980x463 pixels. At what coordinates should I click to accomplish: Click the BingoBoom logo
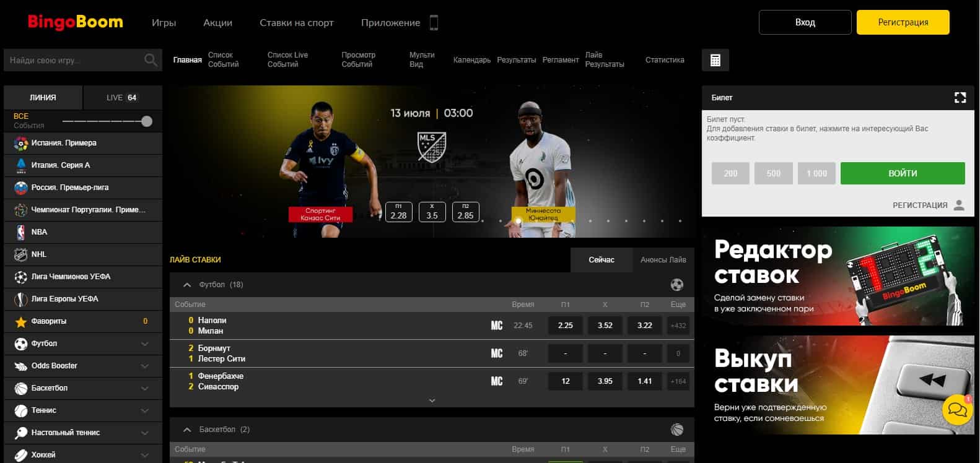pyautogui.click(x=76, y=22)
